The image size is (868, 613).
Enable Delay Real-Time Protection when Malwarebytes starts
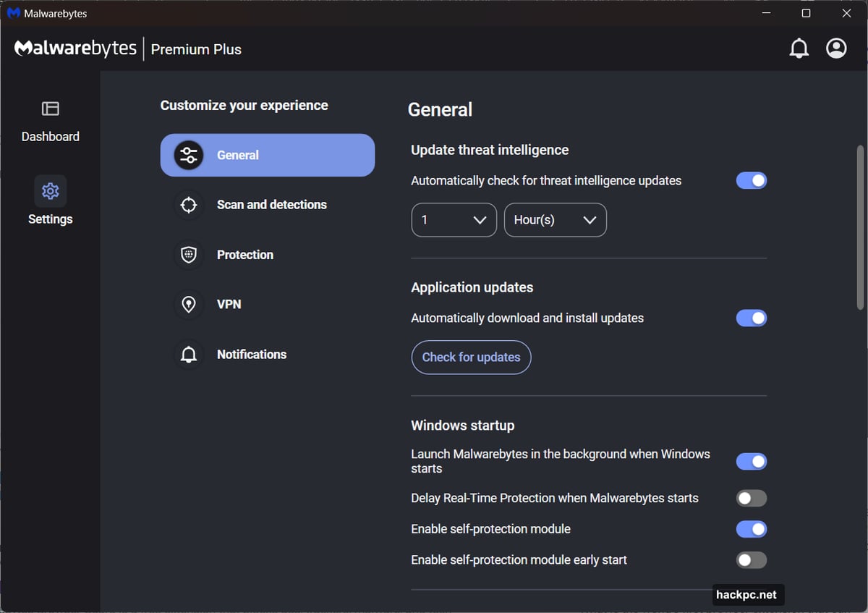(x=751, y=498)
